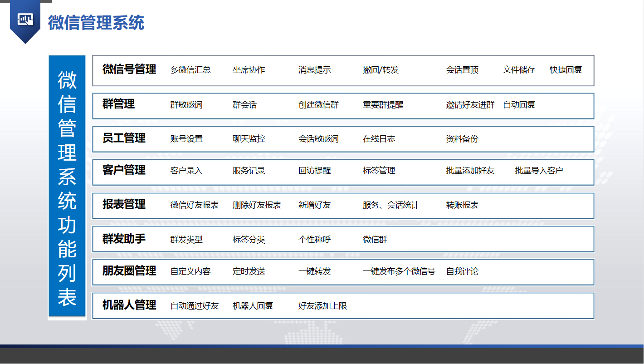Click the 标签分类 feature text

tap(249, 240)
